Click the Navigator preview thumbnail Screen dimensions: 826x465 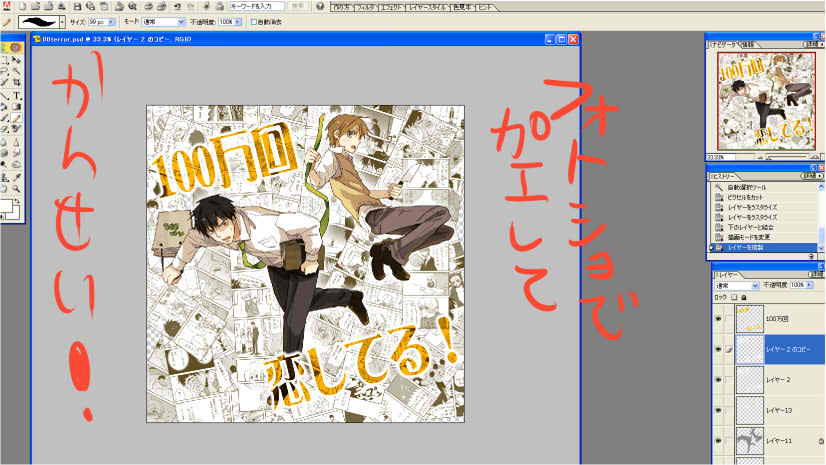point(766,101)
